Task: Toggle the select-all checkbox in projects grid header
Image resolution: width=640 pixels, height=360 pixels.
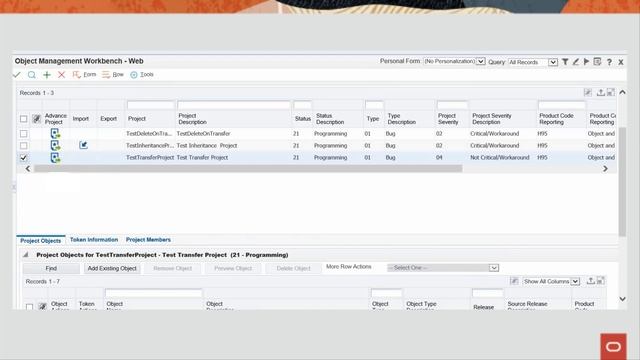Action: pos(24,119)
